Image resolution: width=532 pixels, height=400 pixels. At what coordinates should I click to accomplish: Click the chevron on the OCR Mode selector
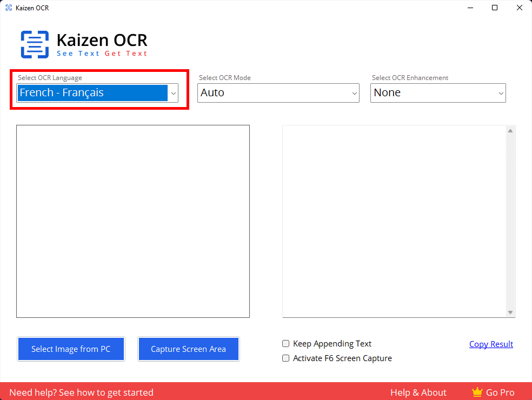pyautogui.click(x=354, y=93)
